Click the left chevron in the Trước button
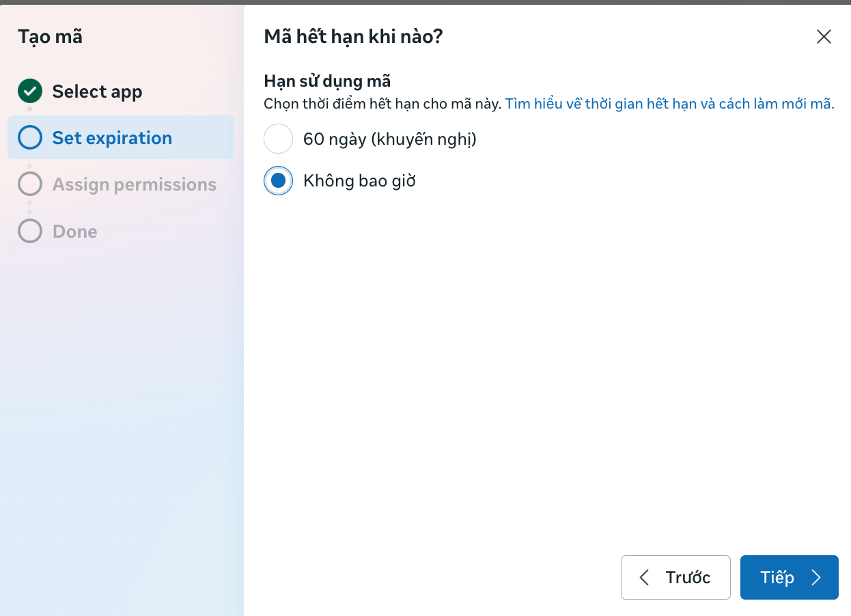851x616 pixels. coord(644,578)
